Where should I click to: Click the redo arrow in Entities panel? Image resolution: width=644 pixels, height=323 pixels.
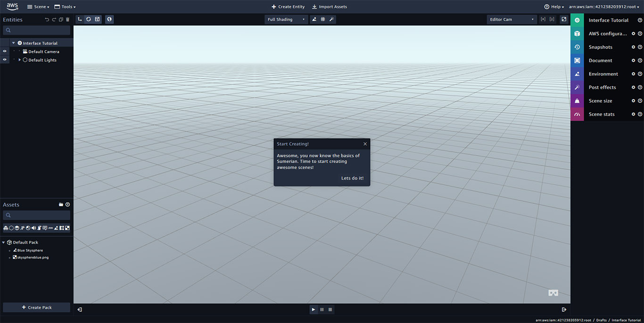coord(54,19)
